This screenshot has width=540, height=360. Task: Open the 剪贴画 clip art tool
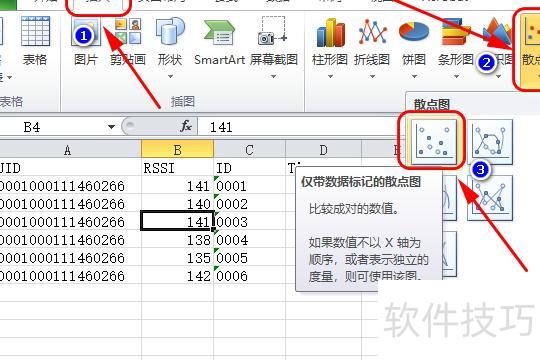[x=128, y=31]
